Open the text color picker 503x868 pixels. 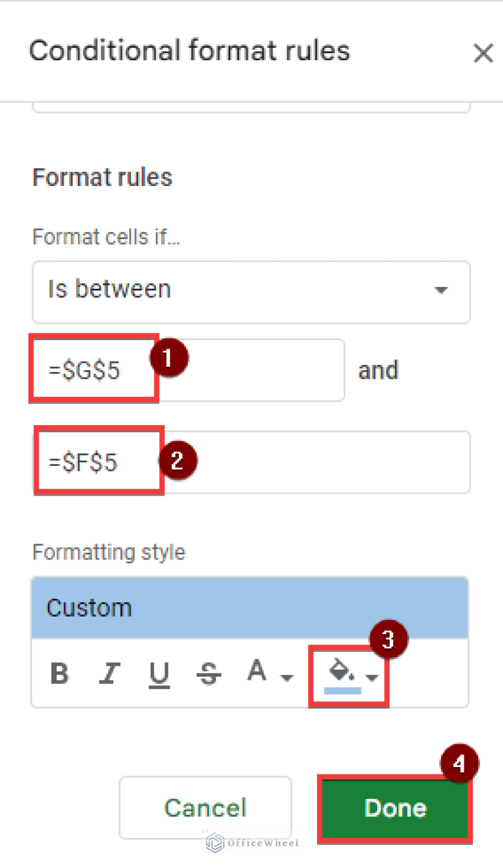(257, 670)
